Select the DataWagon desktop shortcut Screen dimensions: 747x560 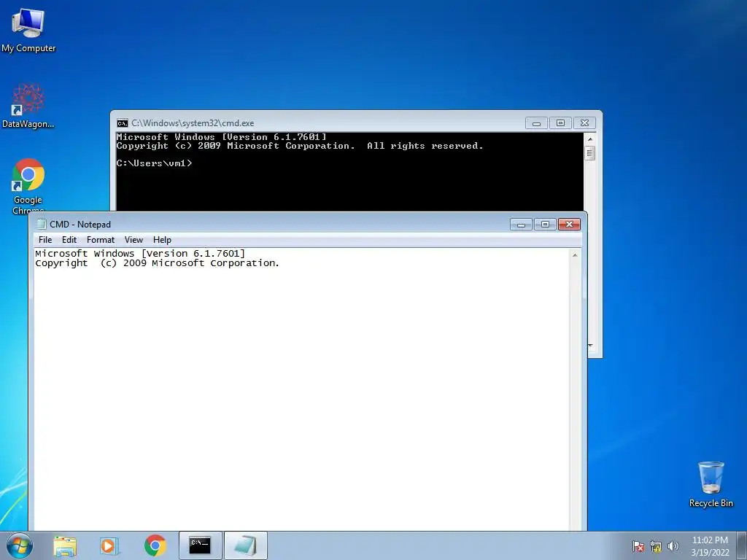[x=28, y=106]
